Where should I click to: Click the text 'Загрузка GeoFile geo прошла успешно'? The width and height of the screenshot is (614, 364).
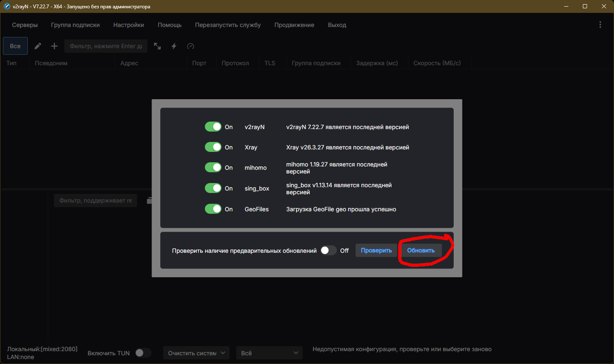coord(341,209)
